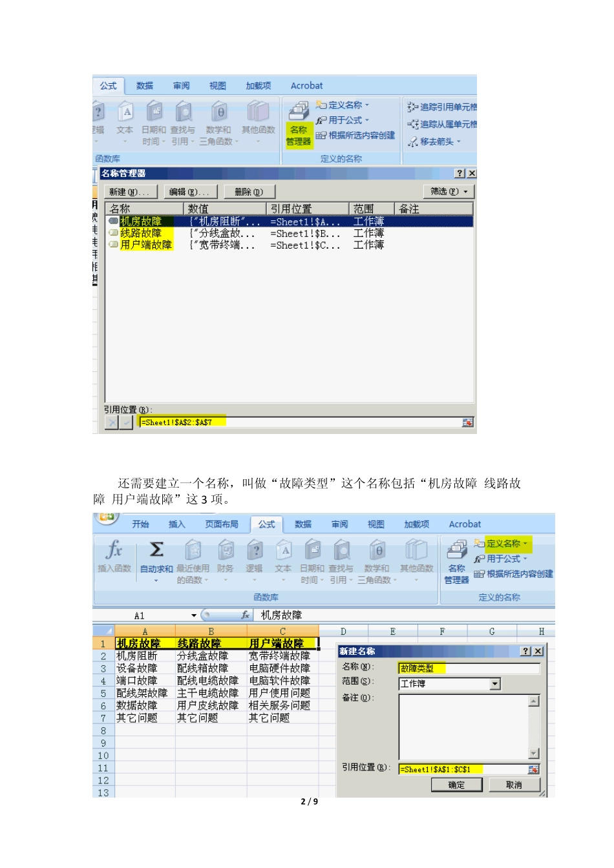Click 取消 in the 新建名称 dialog
Viewport: 614px width, 868px height.
[x=514, y=785]
